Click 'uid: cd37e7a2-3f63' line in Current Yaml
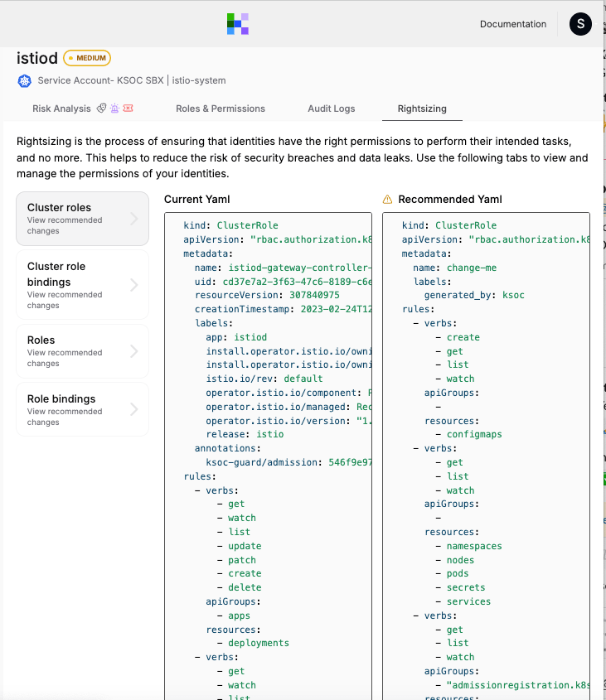The width and height of the screenshot is (606, 700). pos(283,282)
